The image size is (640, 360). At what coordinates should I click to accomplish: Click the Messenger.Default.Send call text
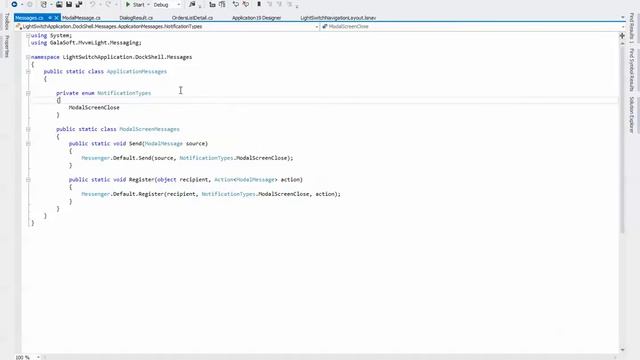coord(187,158)
